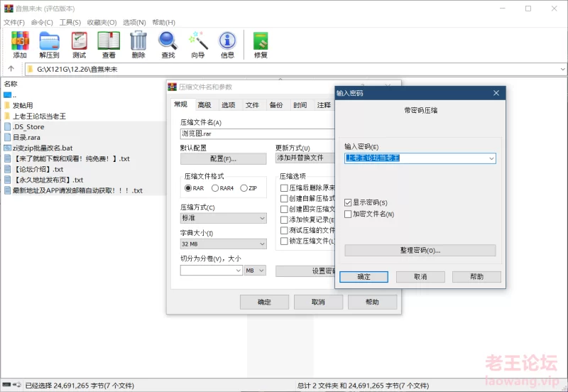Switch to the 选项 tab in archive dialog
The height and width of the screenshot is (392, 568).
pos(228,105)
